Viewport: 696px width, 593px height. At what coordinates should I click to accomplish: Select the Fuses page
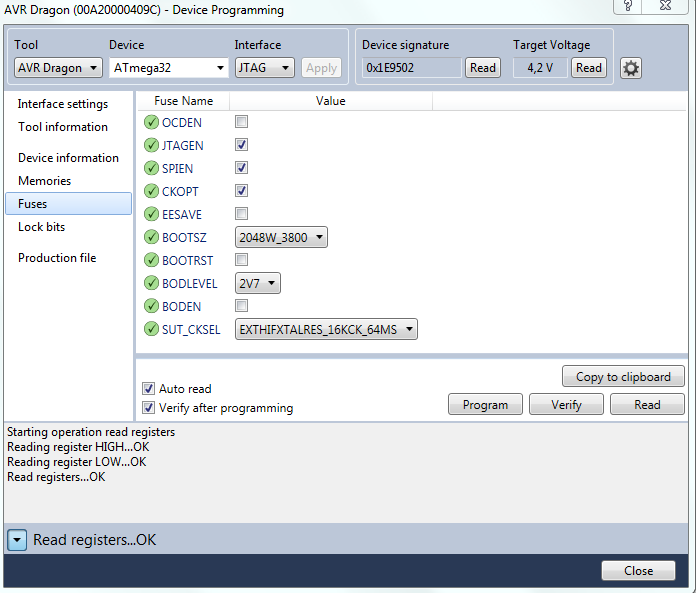[68, 204]
